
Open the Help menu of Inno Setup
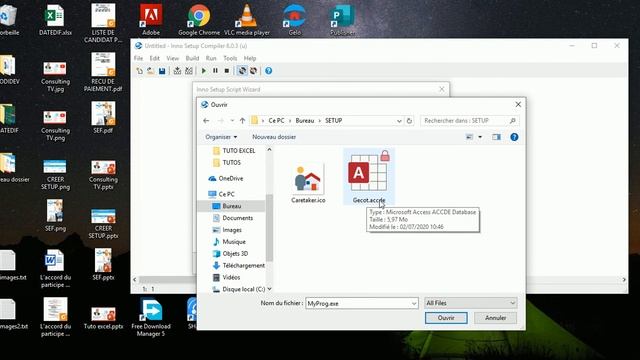250,58
